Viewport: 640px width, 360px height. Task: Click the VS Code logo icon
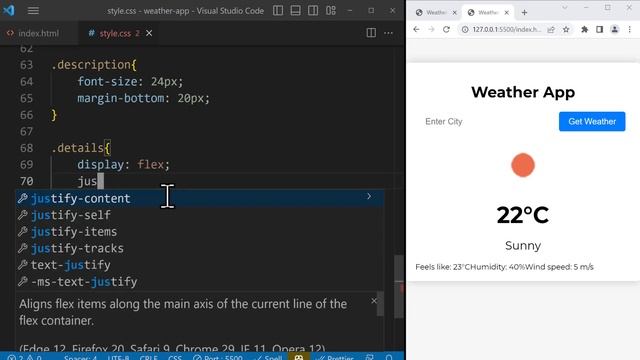point(9,10)
